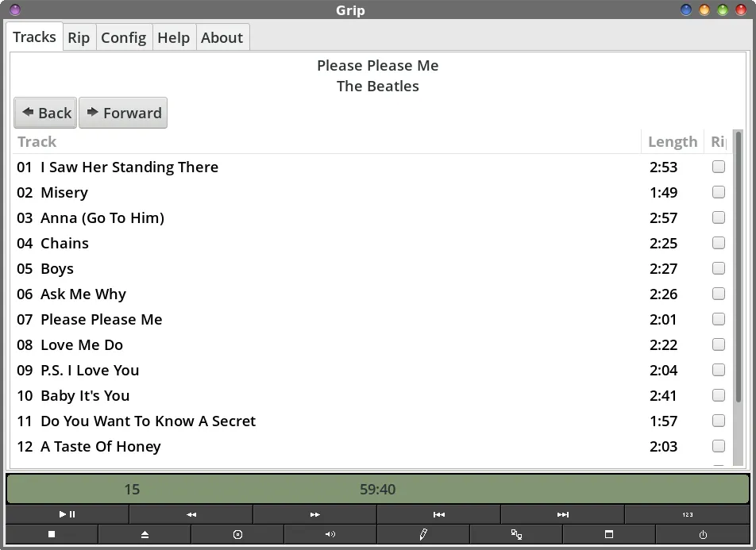
Task: Click The Beatles artist label
Action: [377, 86]
